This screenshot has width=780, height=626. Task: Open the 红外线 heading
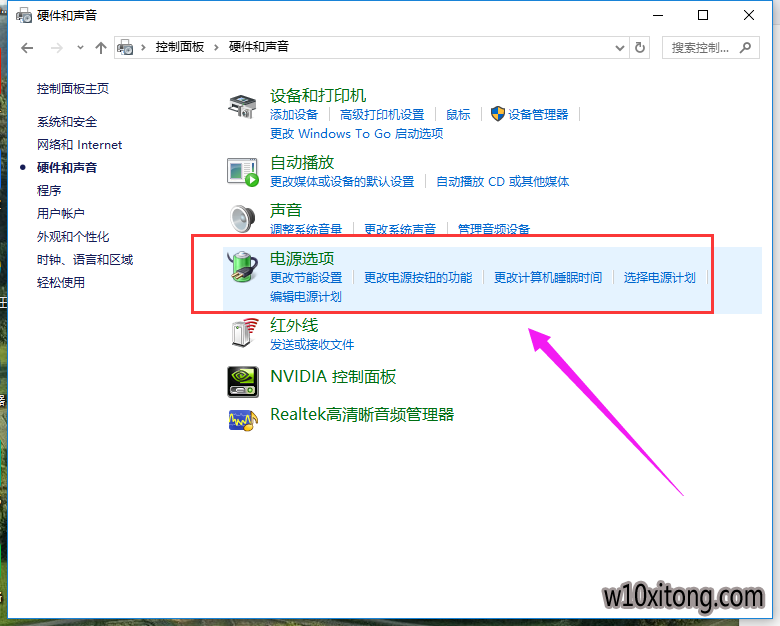click(294, 326)
